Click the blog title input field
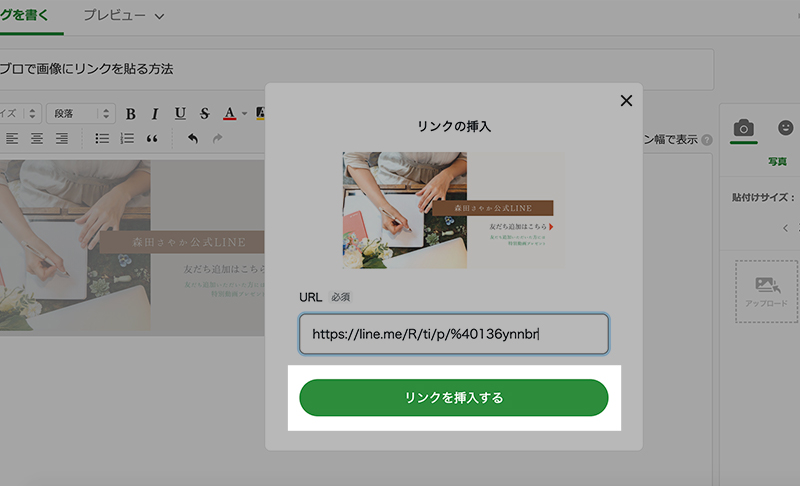 (356, 69)
